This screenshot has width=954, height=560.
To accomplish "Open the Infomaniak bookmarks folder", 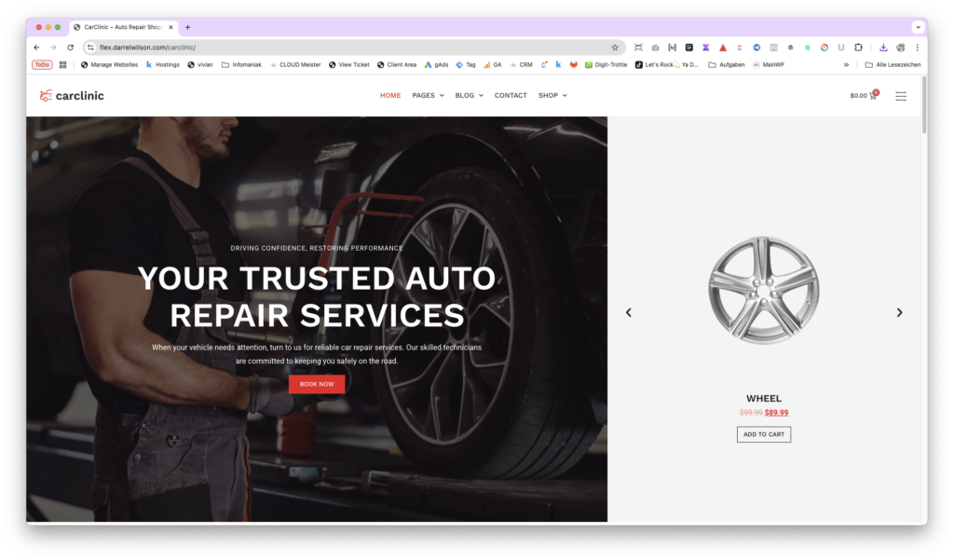I will coord(241,64).
